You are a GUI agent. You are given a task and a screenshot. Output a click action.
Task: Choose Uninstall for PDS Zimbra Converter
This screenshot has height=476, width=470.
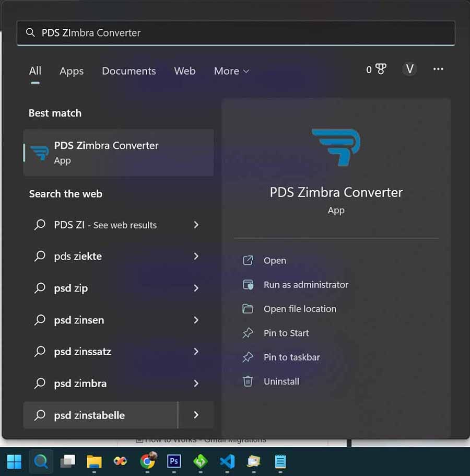pyautogui.click(x=281, y=381)
